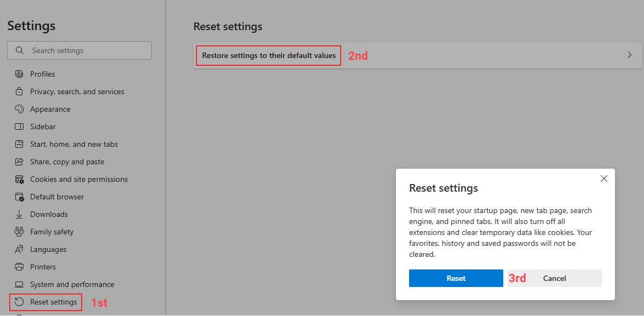Close the Reset settings dialog
Image resolution: width=644 pixels, height=316 pixels.
[x=604, y=179]
